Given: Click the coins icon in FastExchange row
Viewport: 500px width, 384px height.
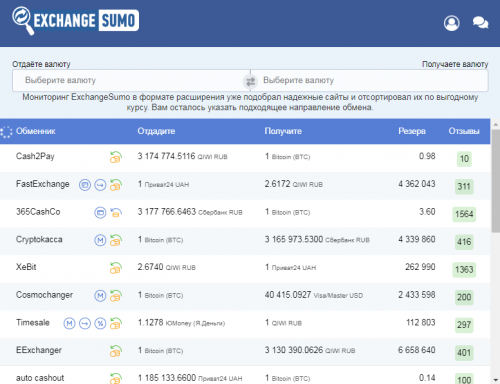Looking at the screenshot, I should [116, 184].
